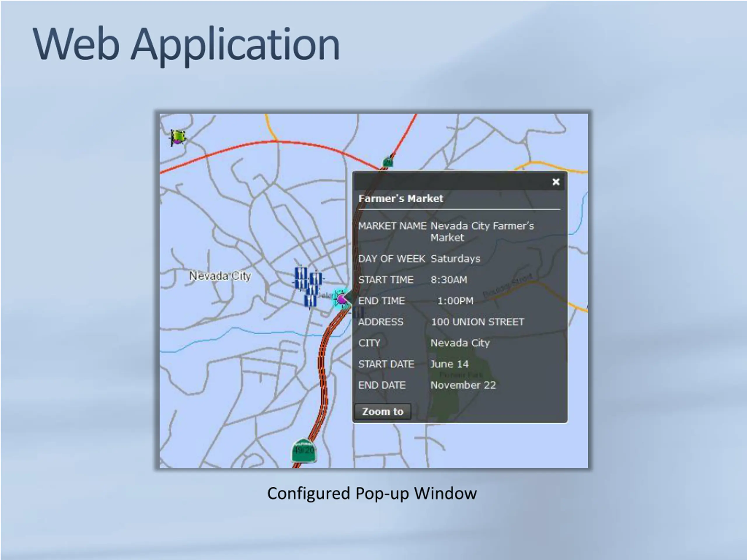747x560 pixels.
Task: Click the 100 UNION STREET address
Action: point(477,322)
